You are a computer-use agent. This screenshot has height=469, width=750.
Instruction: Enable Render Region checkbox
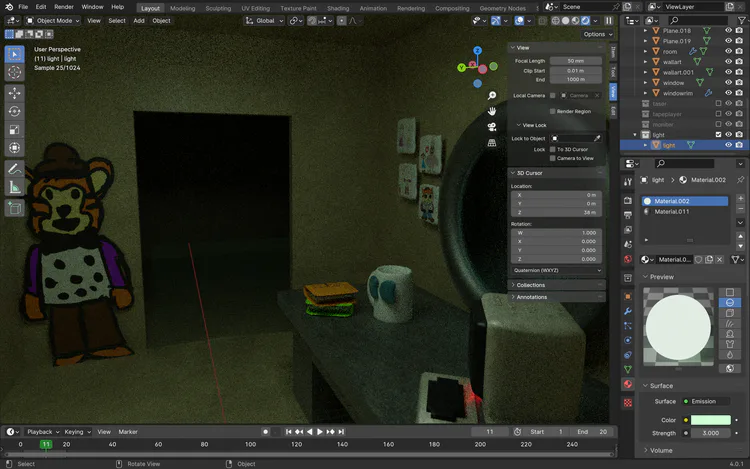pyautogui.click(x=552, y=111)
